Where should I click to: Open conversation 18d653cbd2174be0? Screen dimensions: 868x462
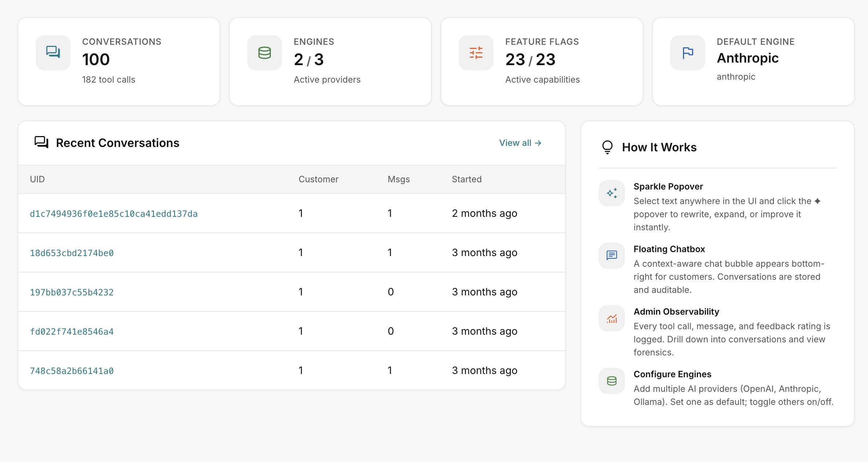72,253
